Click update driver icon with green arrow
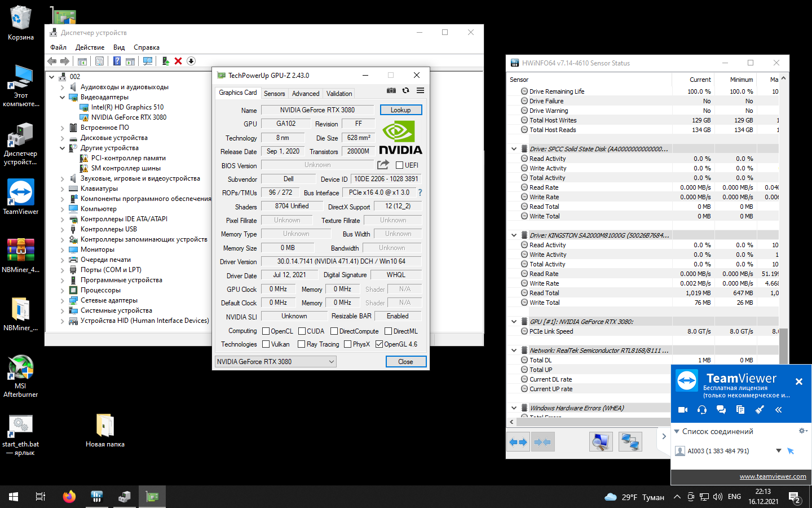Viewport: 812px width, 508px height. tap(165, 61)
